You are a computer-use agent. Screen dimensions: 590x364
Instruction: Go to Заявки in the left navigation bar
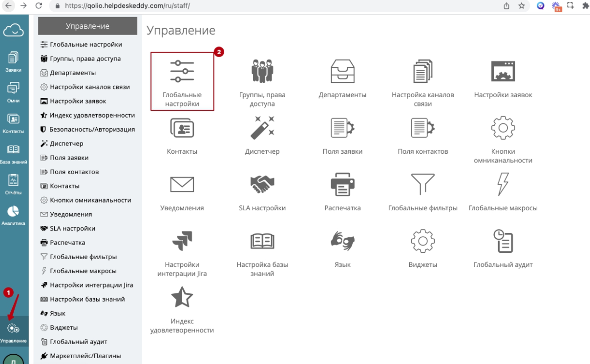[14, 62]
